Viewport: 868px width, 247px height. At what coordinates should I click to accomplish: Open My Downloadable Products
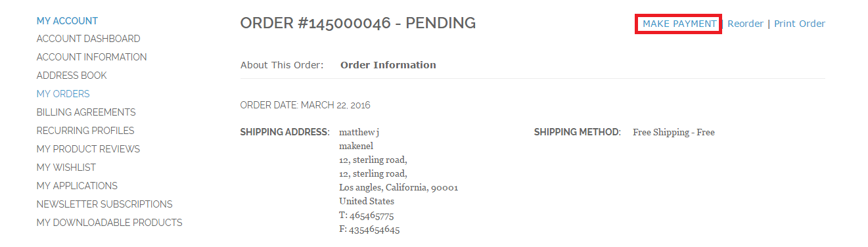[110, 223]
